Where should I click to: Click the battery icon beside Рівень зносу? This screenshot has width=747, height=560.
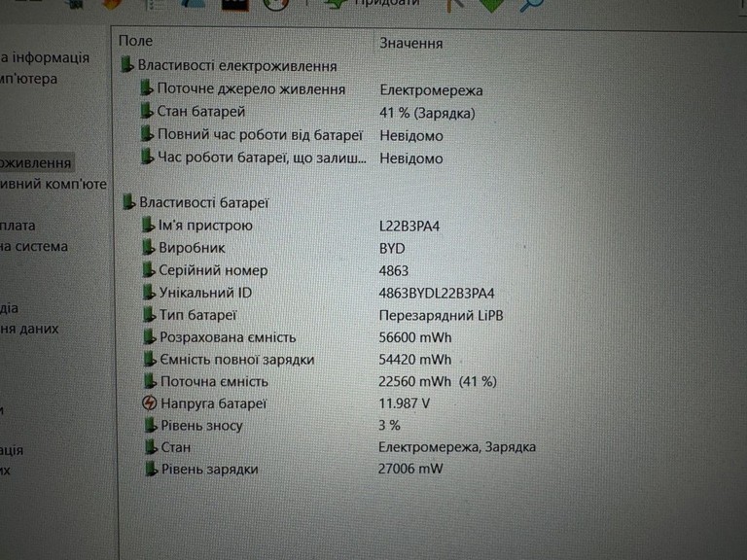point(151,425)
